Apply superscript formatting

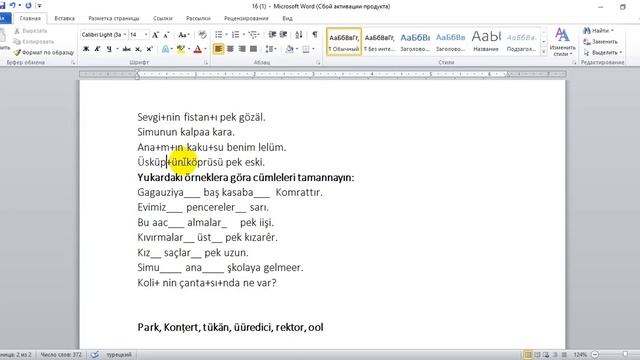[149, 49]
